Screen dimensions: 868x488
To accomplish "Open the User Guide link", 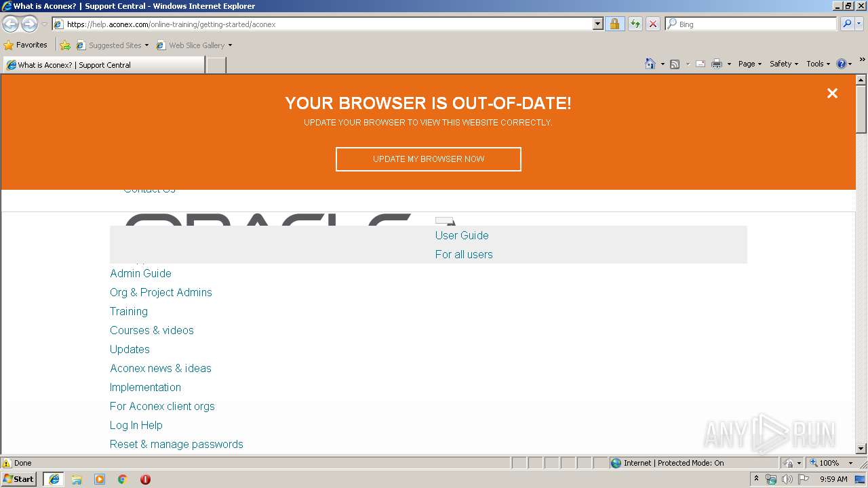I will (x=462, y=235).
